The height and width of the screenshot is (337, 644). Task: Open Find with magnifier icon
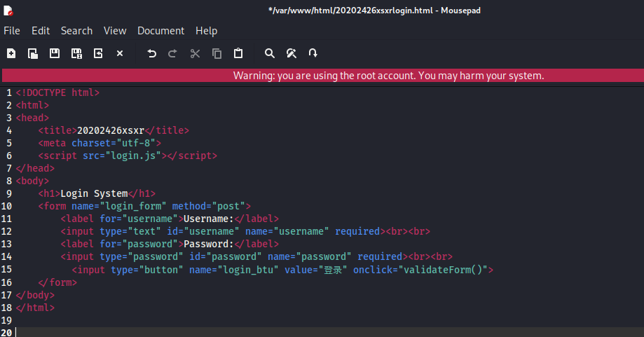pos(269,53)
